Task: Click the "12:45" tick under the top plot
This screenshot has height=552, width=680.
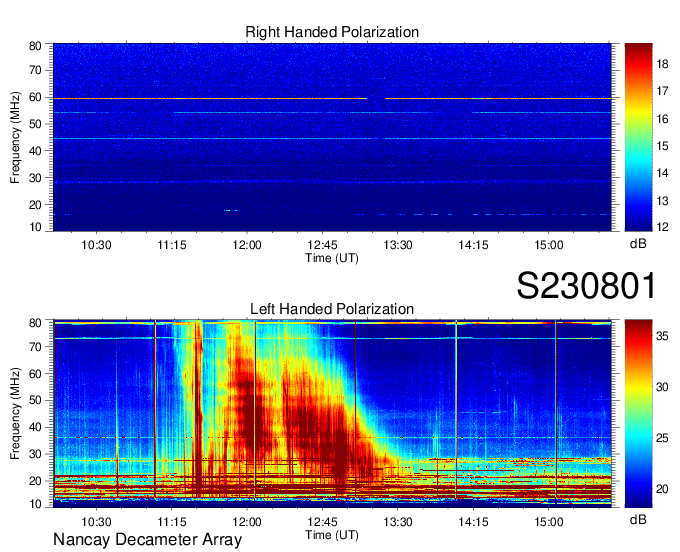Action: pyautogui.click(x=322, y=245)
